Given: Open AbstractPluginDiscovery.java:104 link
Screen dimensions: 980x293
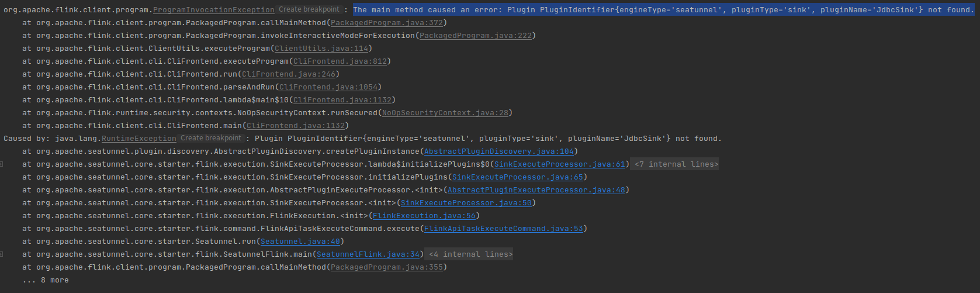Looking at the screenshot, I should [x=499, y=151].
